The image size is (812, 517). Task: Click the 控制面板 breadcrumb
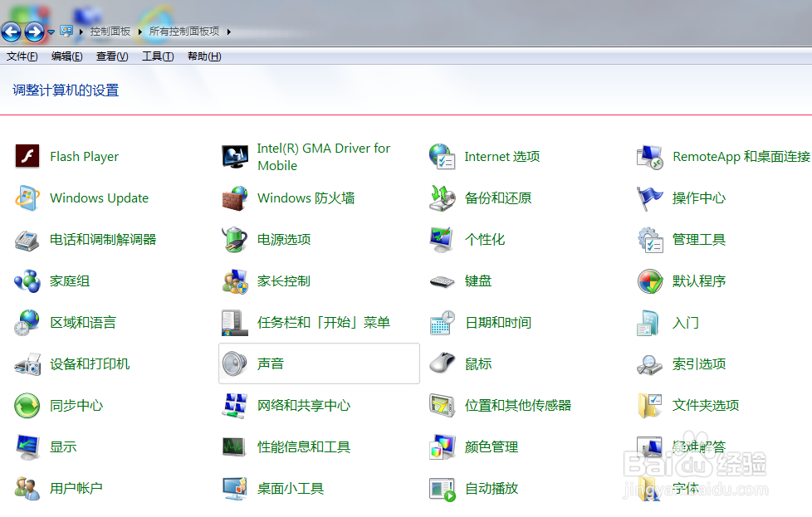coord(110,32)
